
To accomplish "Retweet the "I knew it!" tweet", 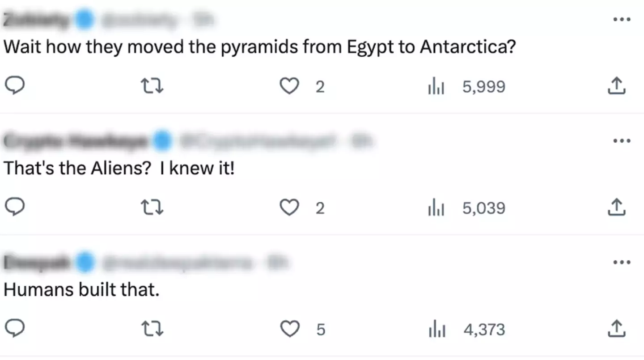I will pyautogui.click(x=152, y=208).
